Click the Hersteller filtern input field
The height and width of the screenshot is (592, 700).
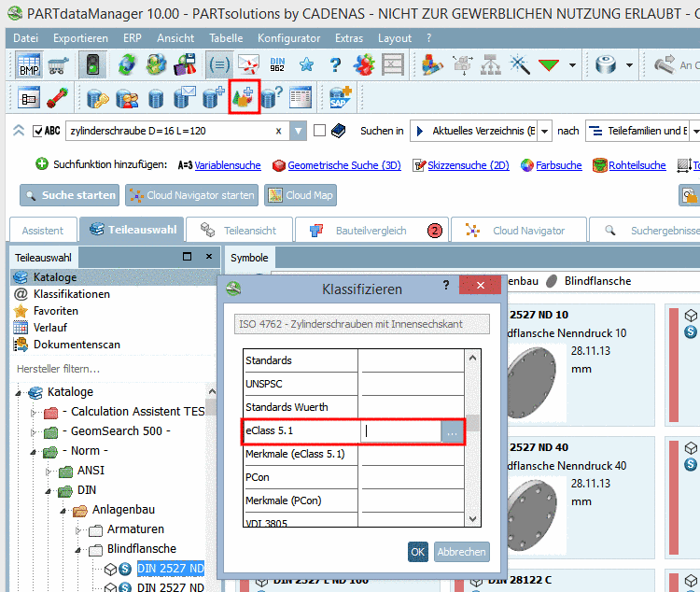(x=107, y=369)
